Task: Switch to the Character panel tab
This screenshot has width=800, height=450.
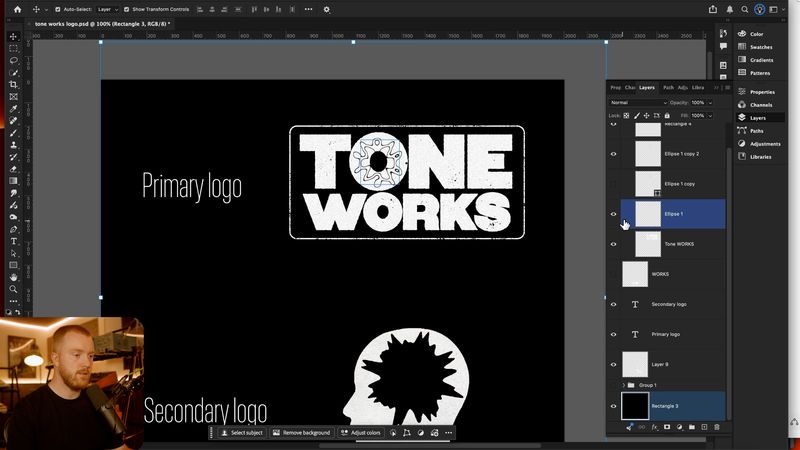Action: [630, 88]
